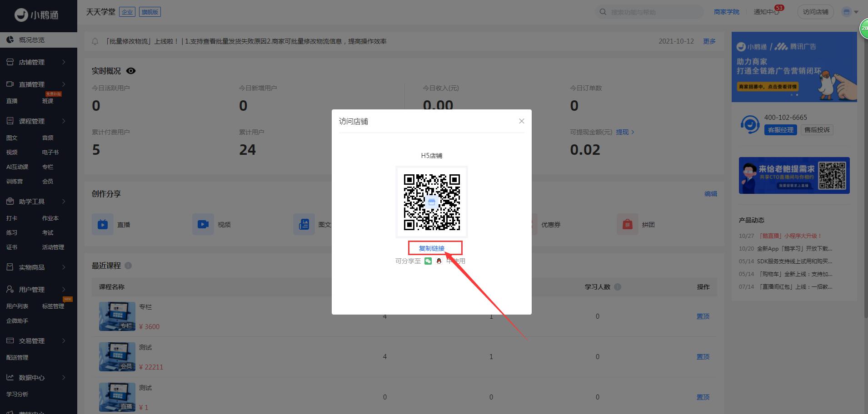
Task: Close the 访问店铺 dialog
Action: click(521, 121)
